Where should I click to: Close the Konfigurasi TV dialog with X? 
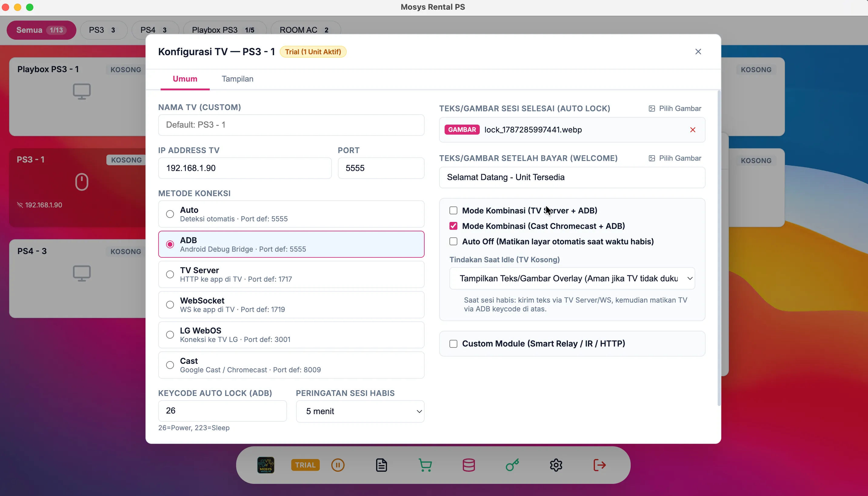[x=698, y=52]
